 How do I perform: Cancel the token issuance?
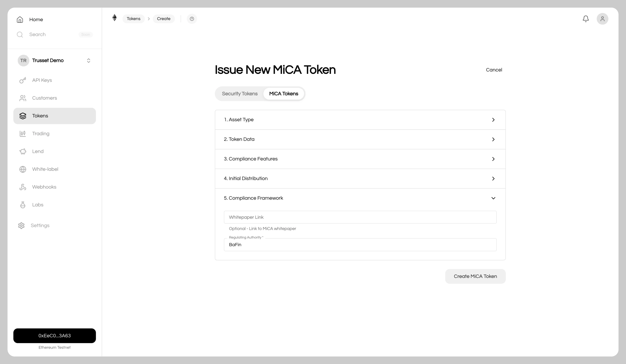[x=494, y=70]
